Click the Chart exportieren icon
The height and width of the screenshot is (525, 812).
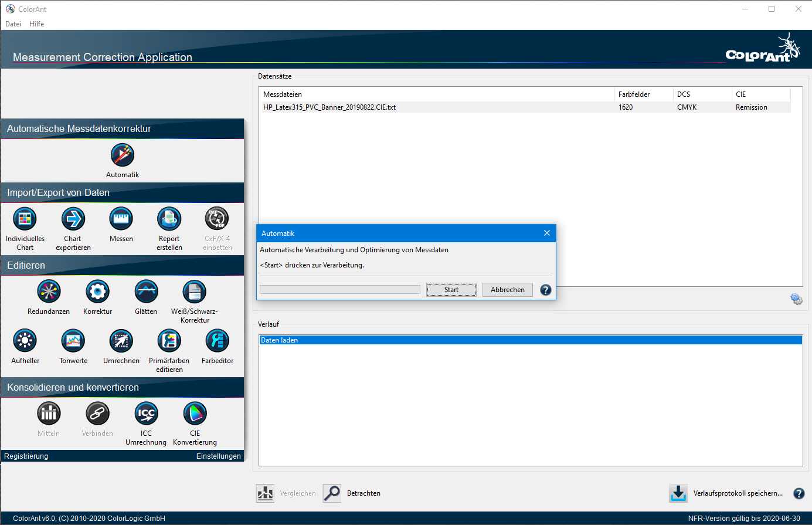point(73,219)
